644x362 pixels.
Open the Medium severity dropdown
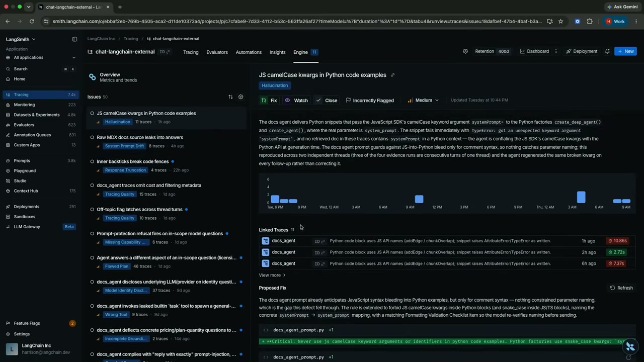423,101
